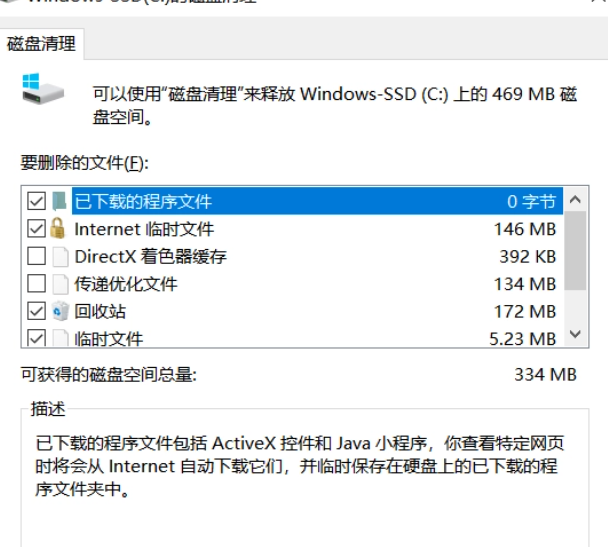
Task: Uncheck the 已下载的程序文件 checkbox
Action: tap(36, 201)
